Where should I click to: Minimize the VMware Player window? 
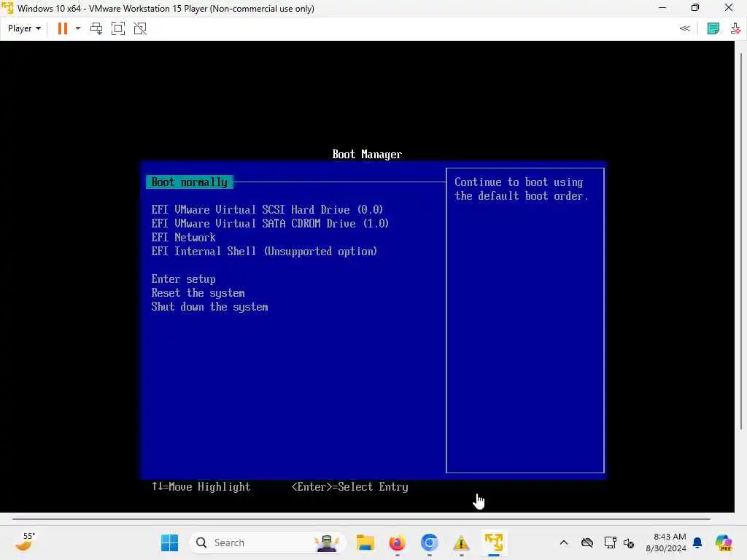click(x=662, y=7)
